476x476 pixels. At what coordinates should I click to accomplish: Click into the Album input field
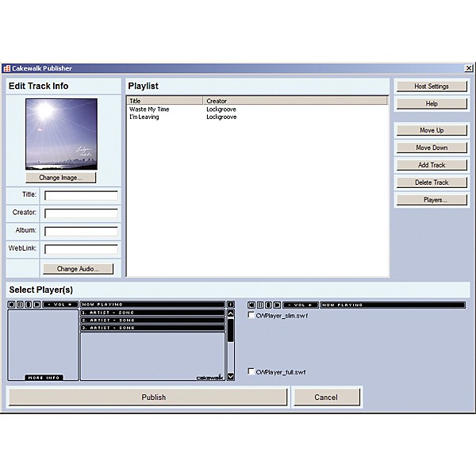pos(81,232)
